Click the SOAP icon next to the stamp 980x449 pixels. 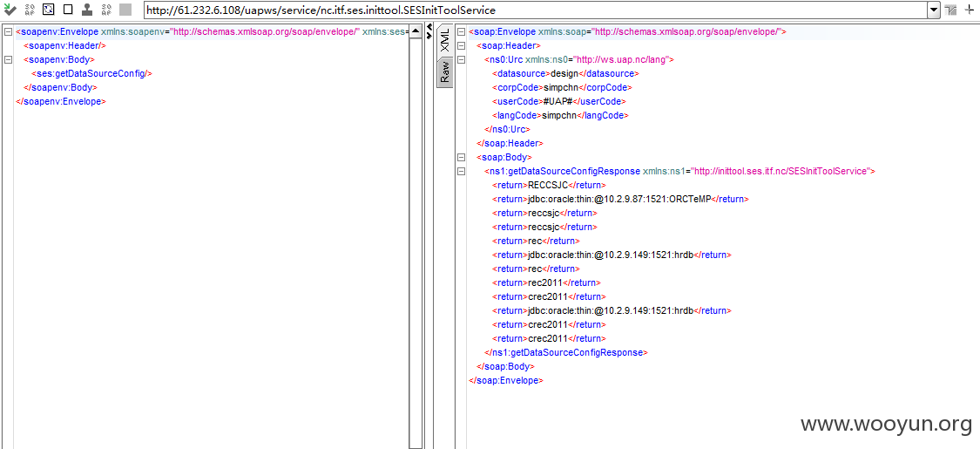(106, 10)
